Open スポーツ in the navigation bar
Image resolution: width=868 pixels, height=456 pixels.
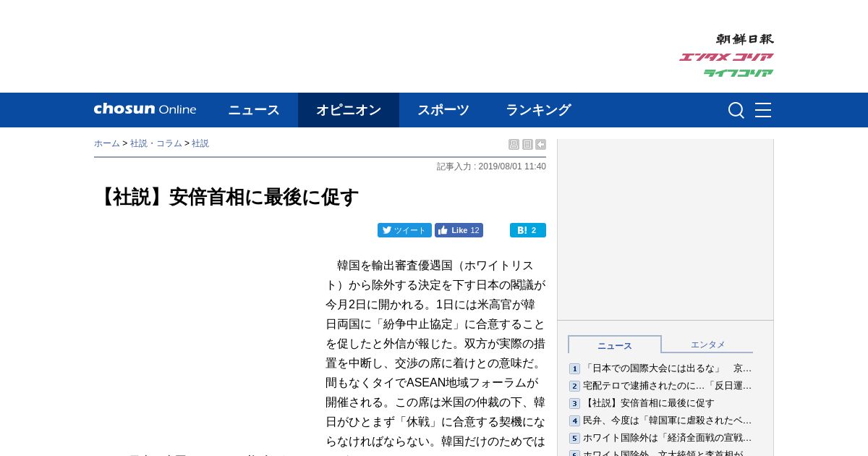click(443, 110)
